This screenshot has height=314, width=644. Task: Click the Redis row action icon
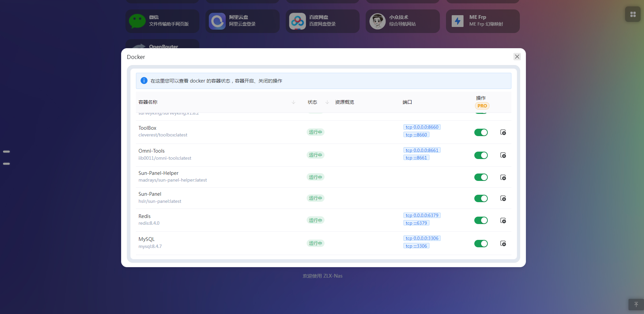coord(503,221)
